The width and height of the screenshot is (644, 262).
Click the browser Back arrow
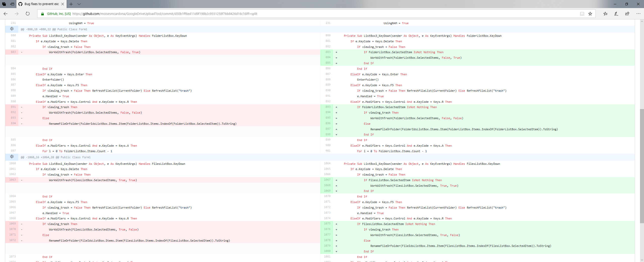(6, 14)
